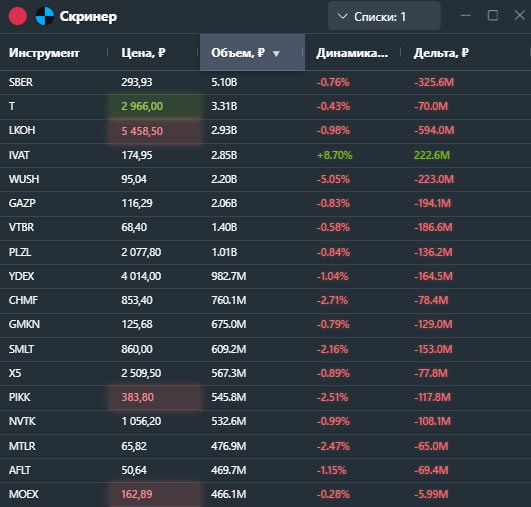Click the volume value 2.85B
The image size is (531, 507).
(224, 155)
